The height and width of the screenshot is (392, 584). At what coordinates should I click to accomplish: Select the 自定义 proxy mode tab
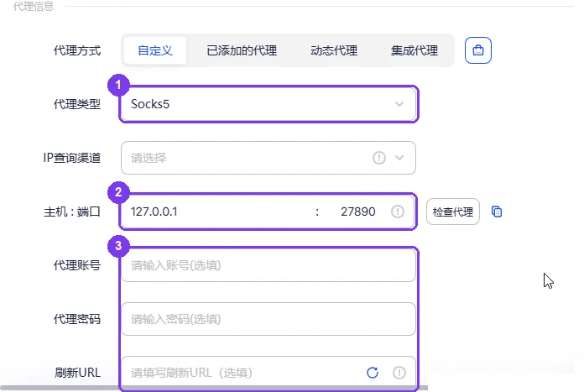pos(155,50)
